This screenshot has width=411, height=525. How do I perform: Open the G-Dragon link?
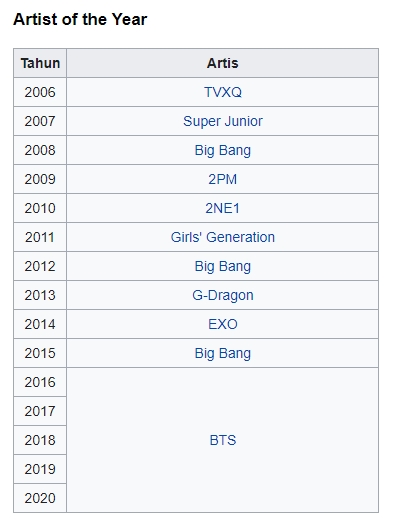[223, 295]
